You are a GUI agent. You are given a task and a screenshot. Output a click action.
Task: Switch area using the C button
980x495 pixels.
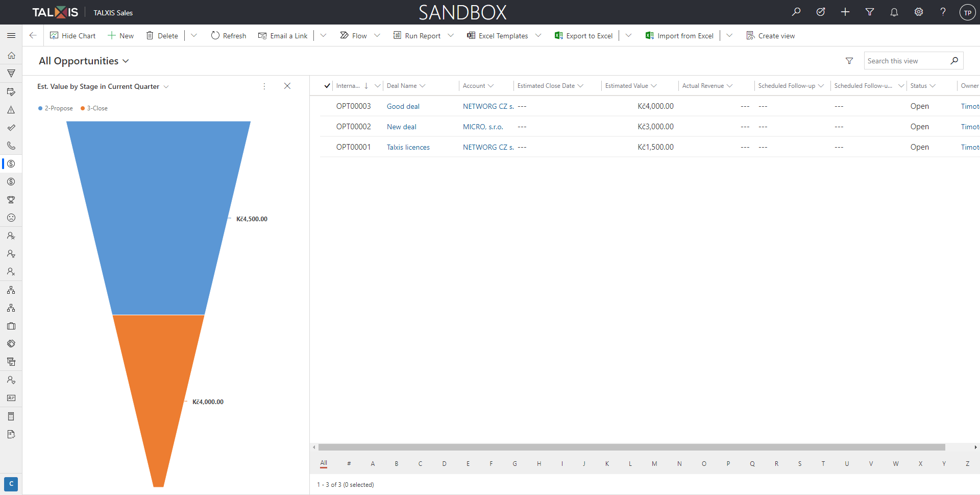click(11, 484)
